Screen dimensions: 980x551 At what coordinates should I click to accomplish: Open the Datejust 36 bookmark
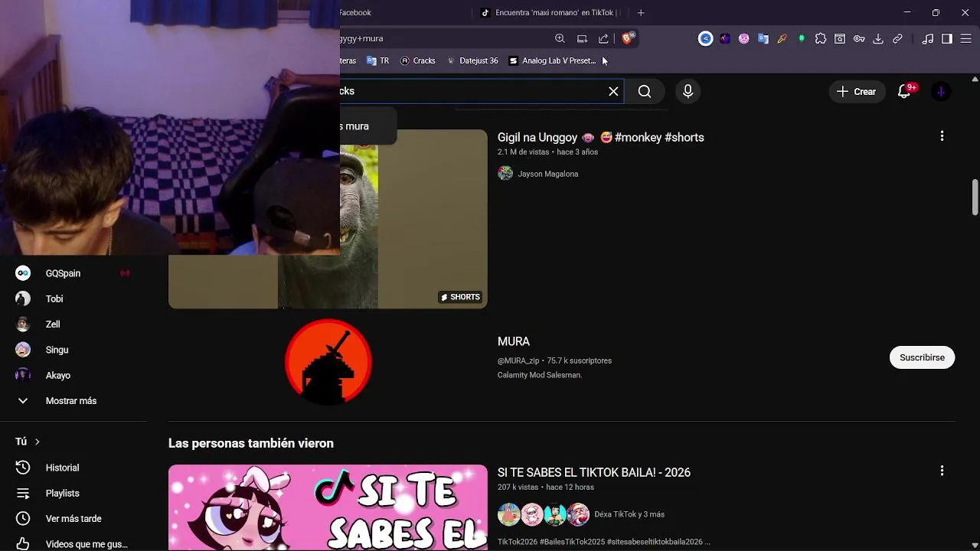click(472, 60)
